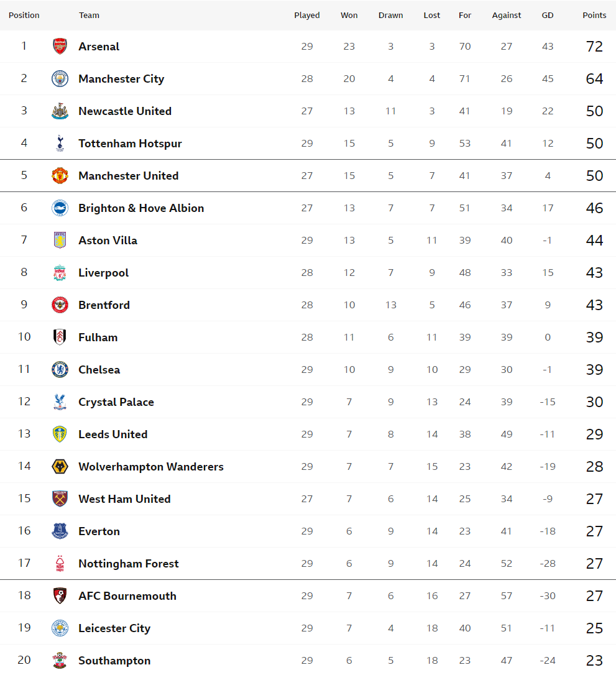The image size is (616, 675).
Task: Open the Brighton & Hove Albion team link
Action: [141, 208]
